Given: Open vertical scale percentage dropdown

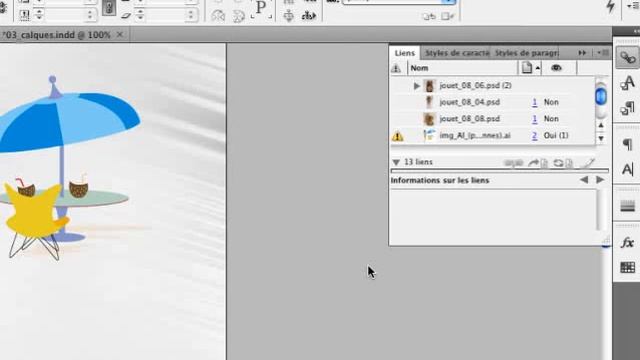Looking at the screenshot, I should click(x=90, y=15).
